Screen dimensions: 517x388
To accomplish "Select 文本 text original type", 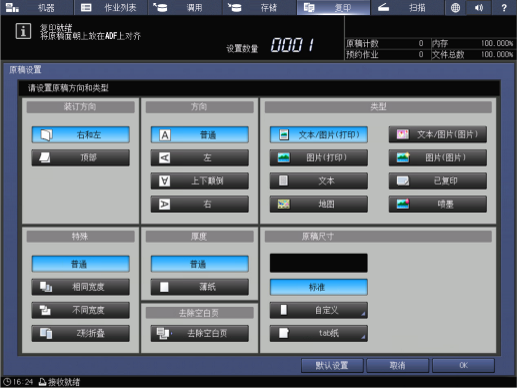I will tap(319, 181).
